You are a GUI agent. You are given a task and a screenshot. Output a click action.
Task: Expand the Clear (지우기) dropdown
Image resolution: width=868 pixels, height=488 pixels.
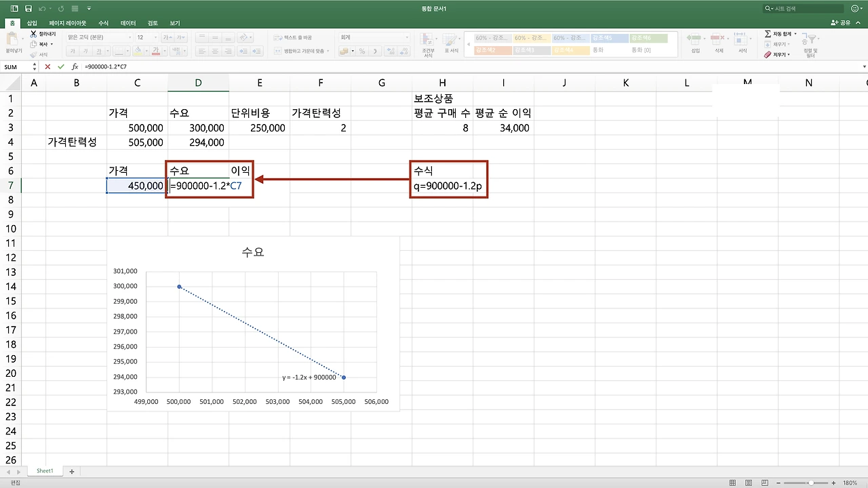pyautogui.click(x=789, y=55)
